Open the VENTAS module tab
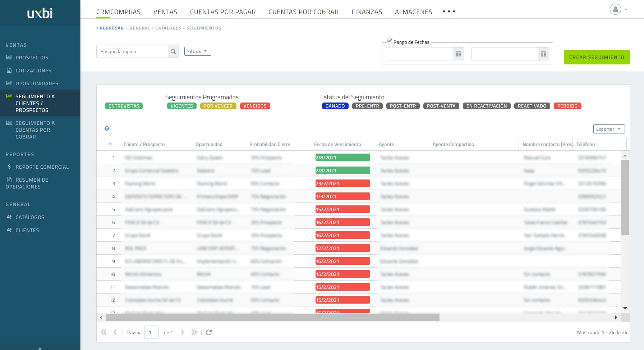644x350 pixels. (x=165, y=12)
